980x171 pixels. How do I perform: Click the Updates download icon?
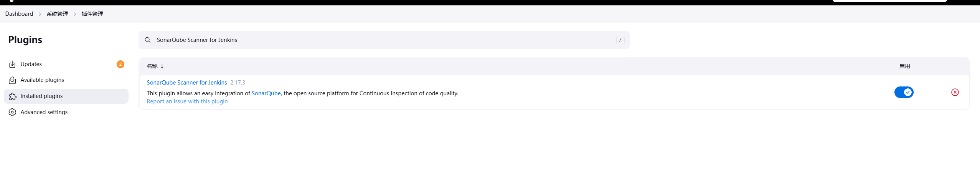12,64
